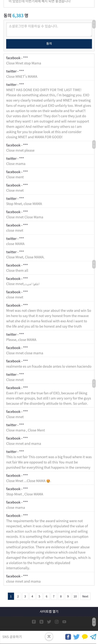Expand the sitemap with 사이트맵 열기
This screenshot has height=644, width=98.
(x=49, y=611)
